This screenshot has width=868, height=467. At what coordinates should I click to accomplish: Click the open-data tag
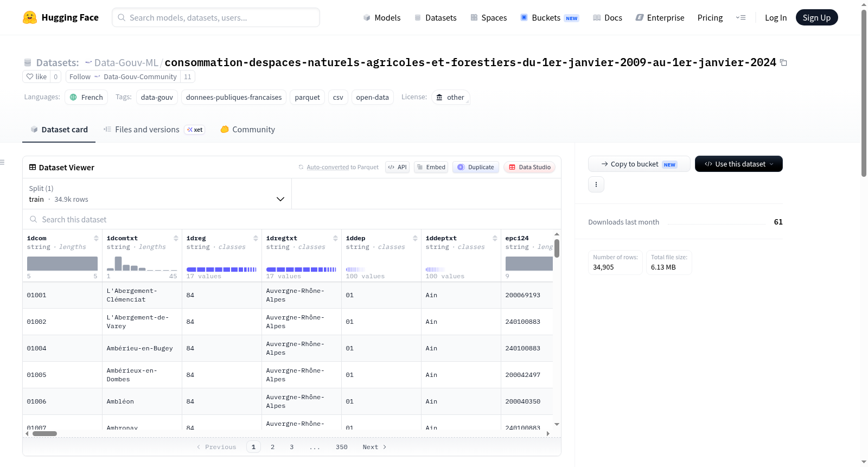(372, 98)
